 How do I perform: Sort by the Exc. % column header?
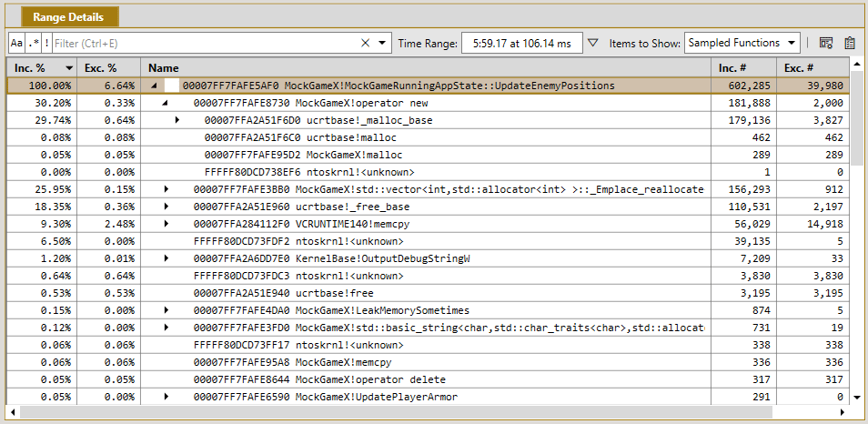[108, 68]
